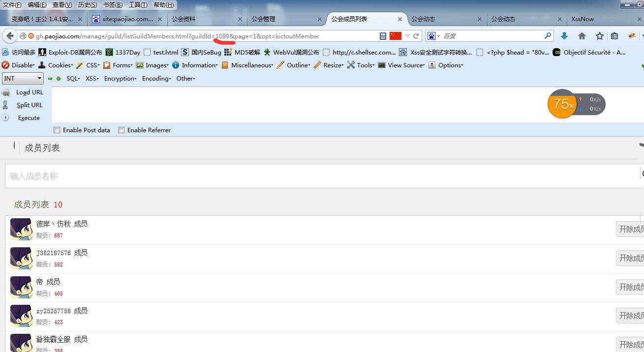The image size is (644, 352).
Task: Click the China flag icon in address bar
Action: point(396,36)
